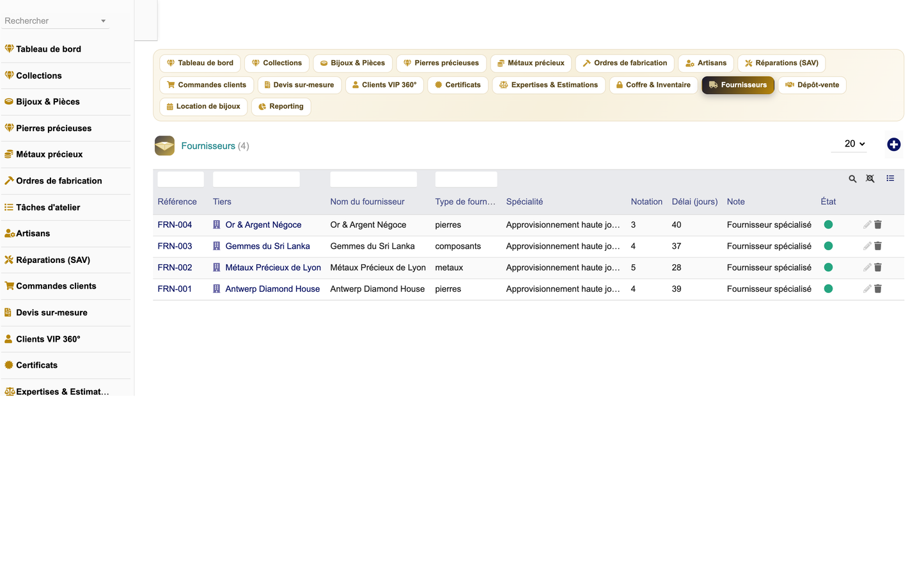Open Coffre & Inventaire top tab

coord(654,85)
